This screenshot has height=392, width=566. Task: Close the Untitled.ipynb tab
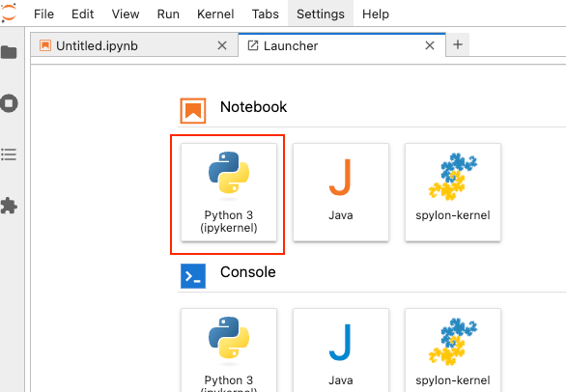(x=222, y=45)
